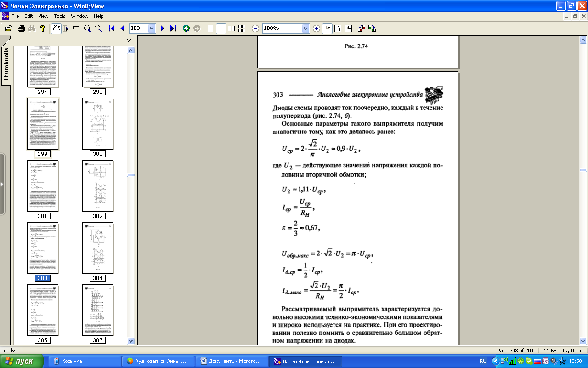The height and width of the screenshot is (368, 588).
Task: Jump to the first page
Action: (x=111, y=29)
